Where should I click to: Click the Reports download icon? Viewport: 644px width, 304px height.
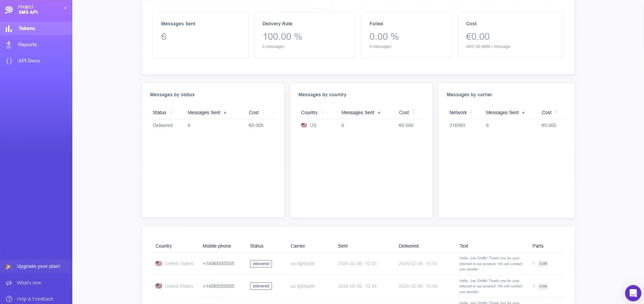tap(9, 45)
